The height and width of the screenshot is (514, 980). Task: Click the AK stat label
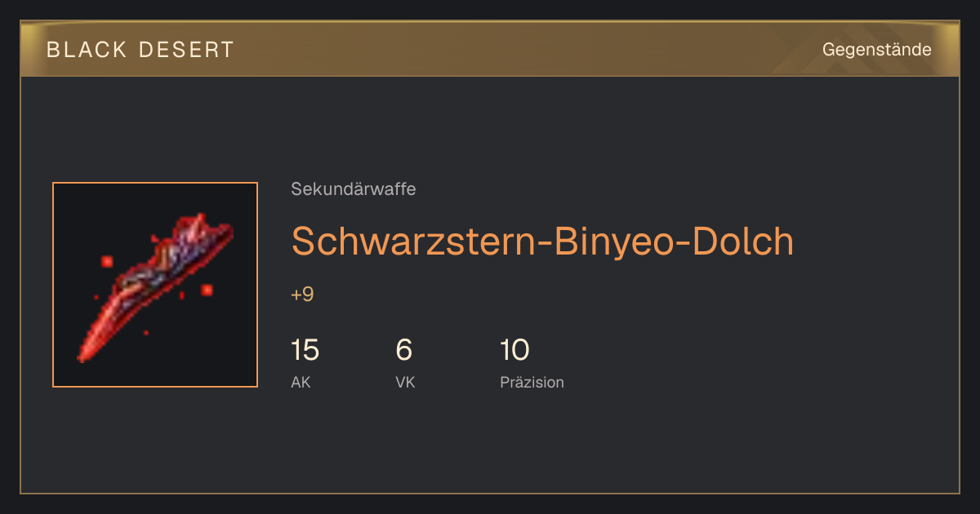tap(301, 382)
